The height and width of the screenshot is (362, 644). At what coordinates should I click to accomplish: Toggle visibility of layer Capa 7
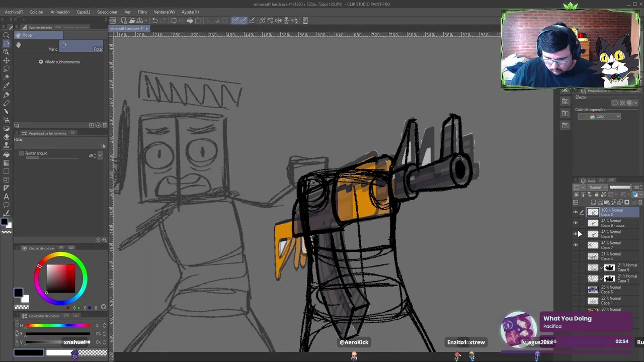[x=576, y=245]
